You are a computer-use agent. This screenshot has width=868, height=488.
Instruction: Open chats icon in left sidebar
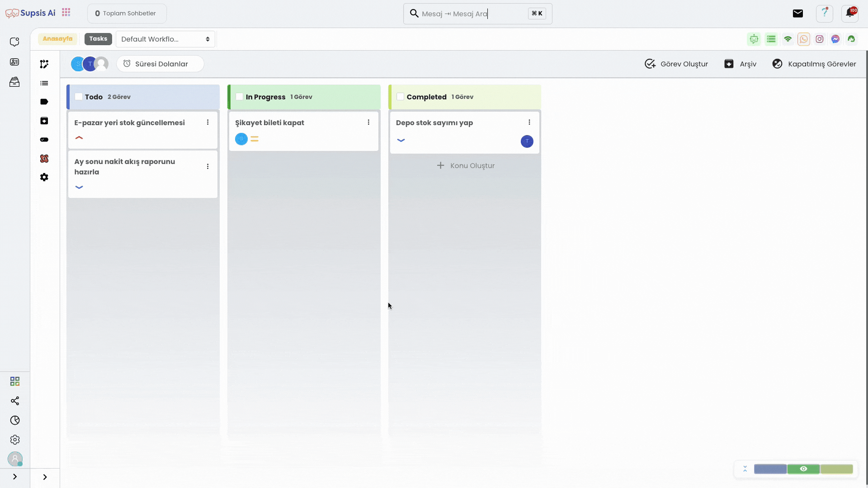point(14,42)
